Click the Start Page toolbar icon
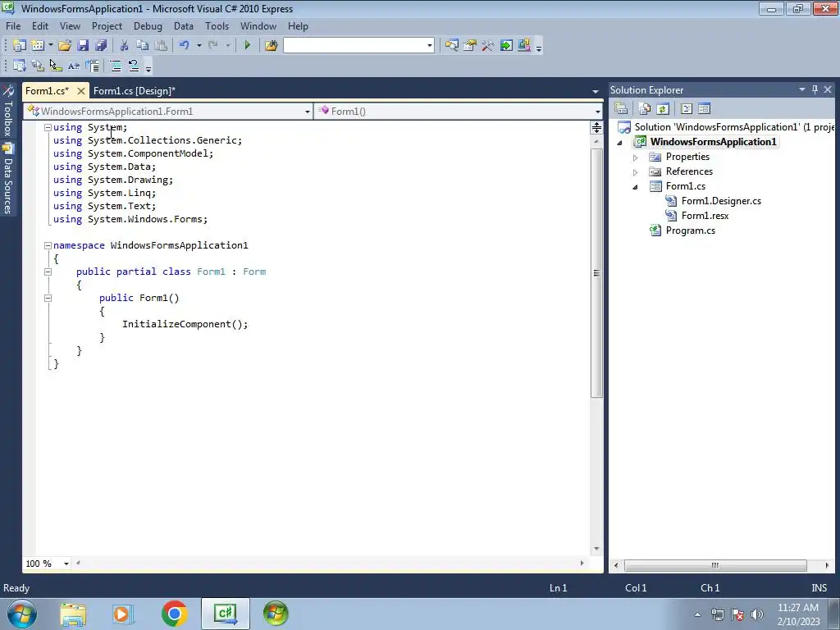 pos(505,46)
